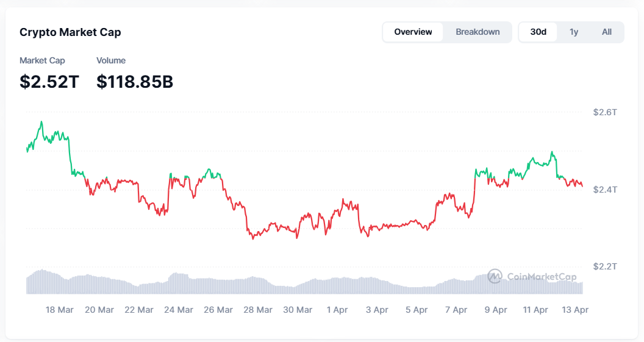This screenshot has height=342, width=644.
Task: Click the $2.6T axis label
Action: pos(605,112)
